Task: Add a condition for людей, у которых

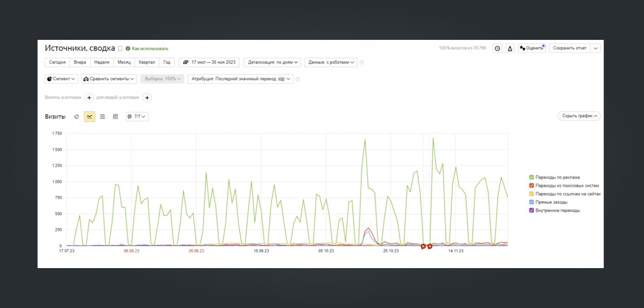Action: 148,98
